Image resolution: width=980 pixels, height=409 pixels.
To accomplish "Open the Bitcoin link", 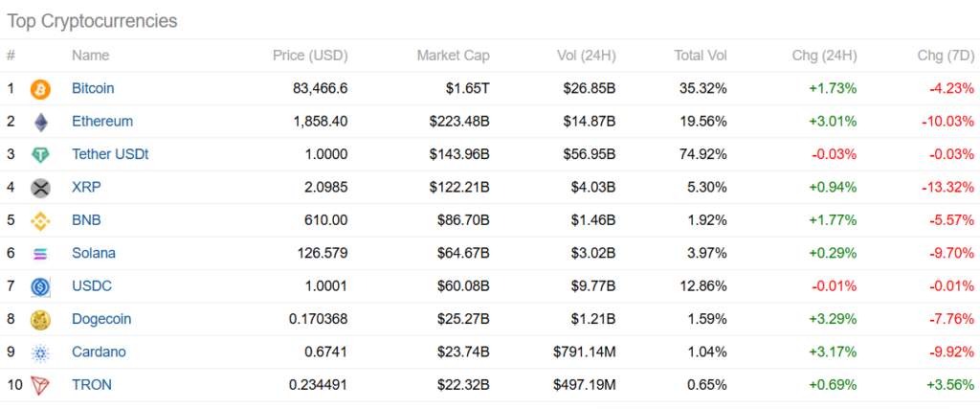I will pos(93,88).
